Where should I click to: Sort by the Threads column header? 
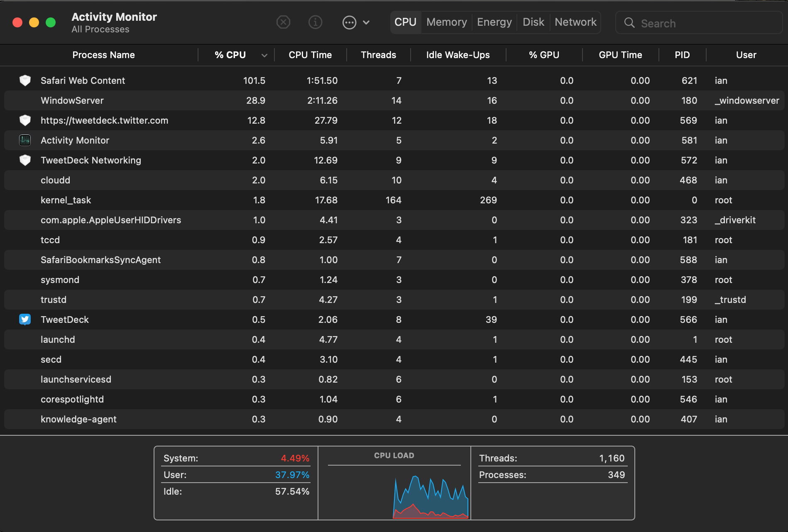(378, 55)
